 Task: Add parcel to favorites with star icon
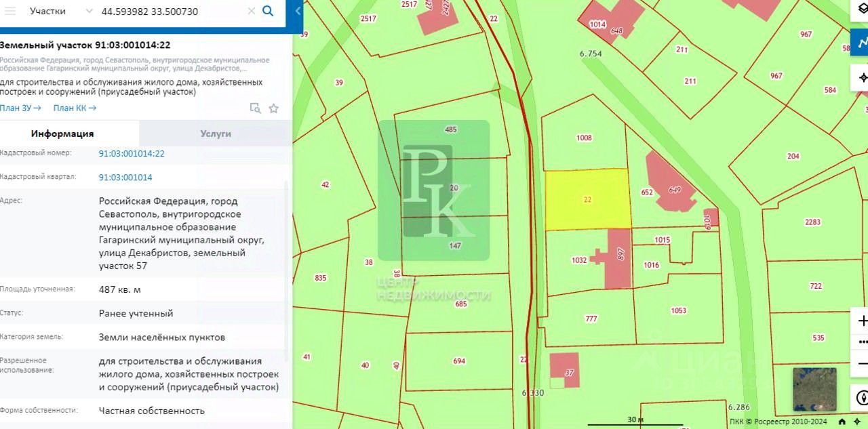click(274, 108)
